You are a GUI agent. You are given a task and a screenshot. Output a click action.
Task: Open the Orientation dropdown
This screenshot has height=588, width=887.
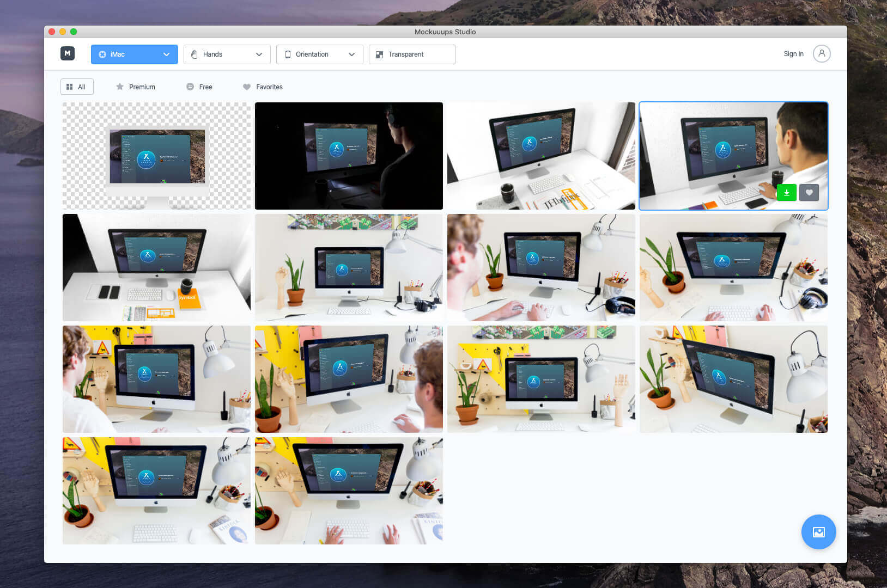point(319,54)
